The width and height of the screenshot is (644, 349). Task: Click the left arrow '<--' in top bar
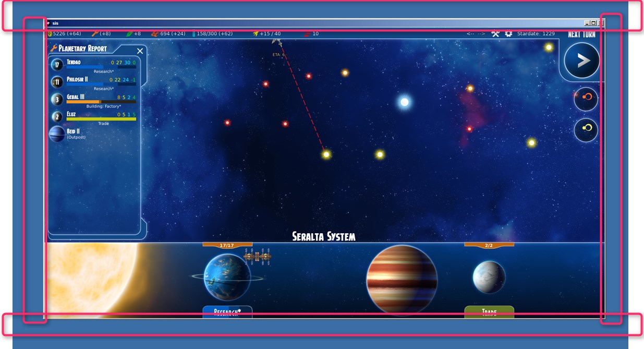470,33
